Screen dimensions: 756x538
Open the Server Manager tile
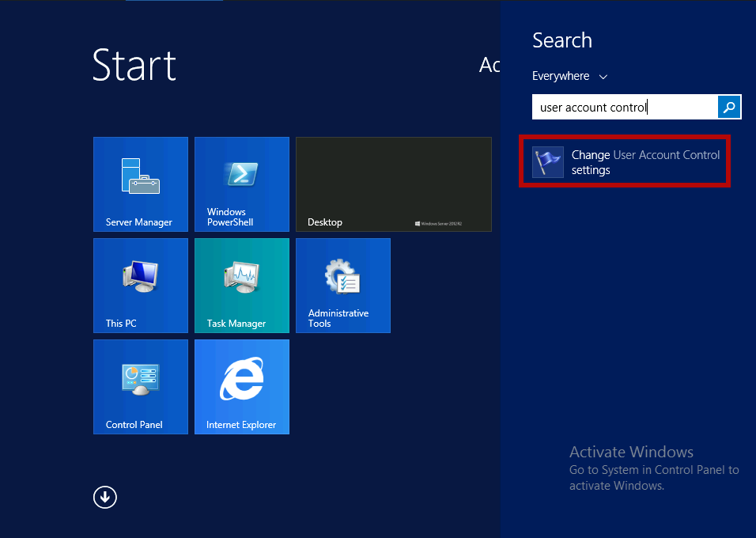click(x=140, y=184)
